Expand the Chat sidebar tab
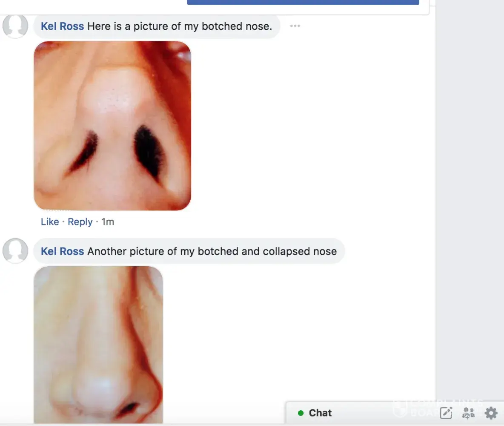The image size is (504, 426). click(320, 413)
